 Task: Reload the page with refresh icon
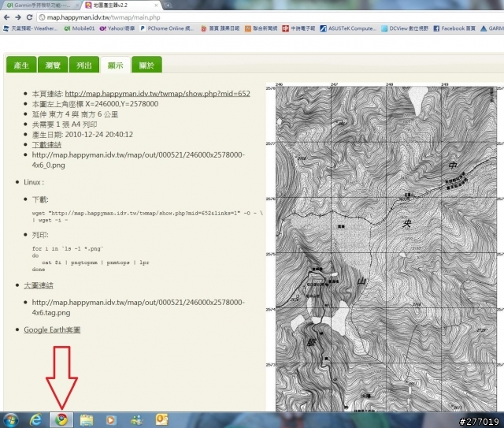29,17
